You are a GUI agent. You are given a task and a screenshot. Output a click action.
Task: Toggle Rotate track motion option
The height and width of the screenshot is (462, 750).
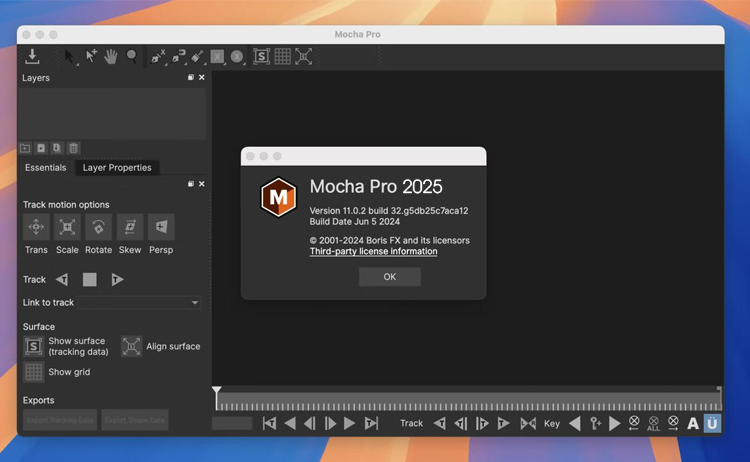[x=98, y=227]
